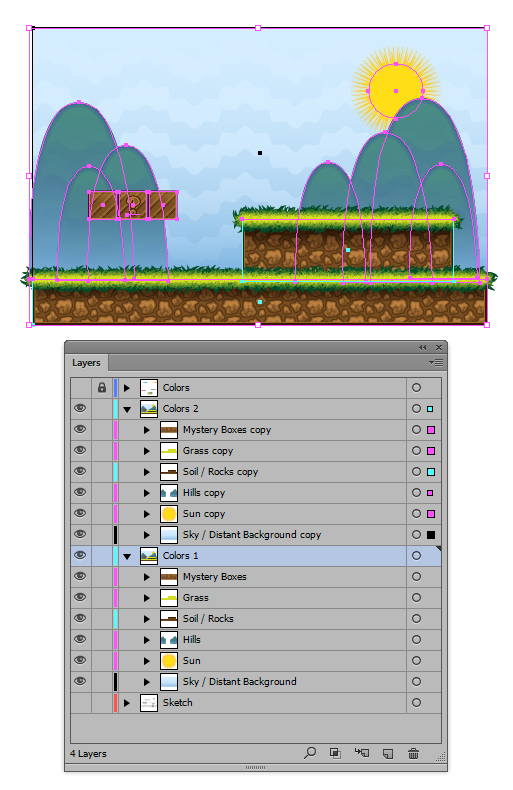Select the Hills sublayer name

click(191, 639)
